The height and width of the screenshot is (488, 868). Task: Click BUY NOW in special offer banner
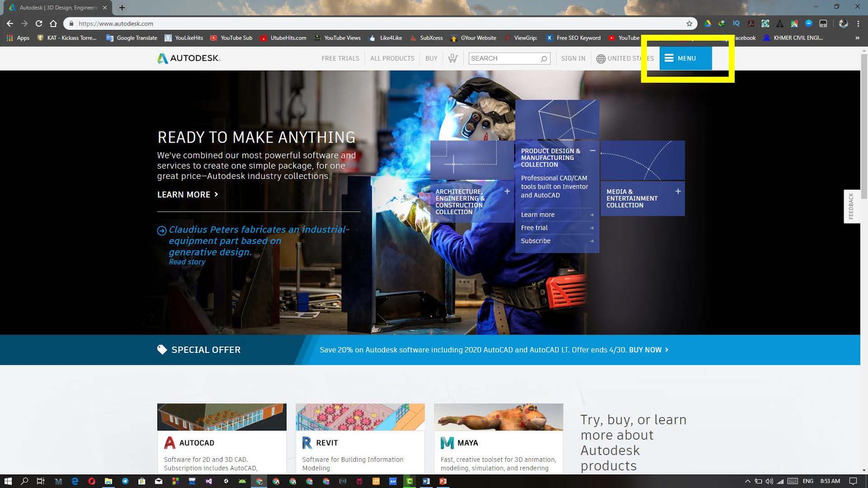click(x=648, y=350)
